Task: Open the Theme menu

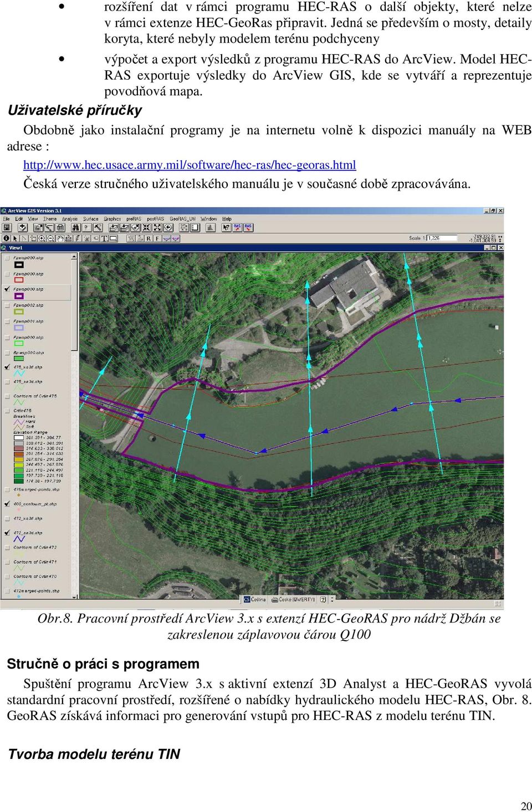Action: point(50,219)
